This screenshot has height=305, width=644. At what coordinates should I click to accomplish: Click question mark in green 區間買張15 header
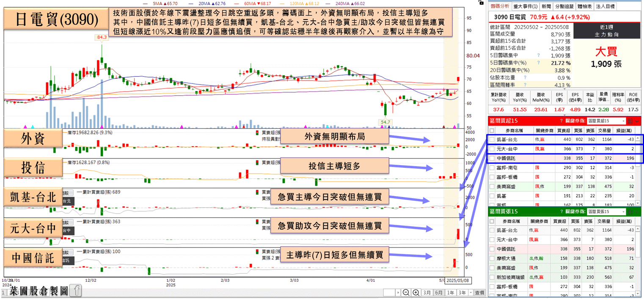tap(561, 211)
